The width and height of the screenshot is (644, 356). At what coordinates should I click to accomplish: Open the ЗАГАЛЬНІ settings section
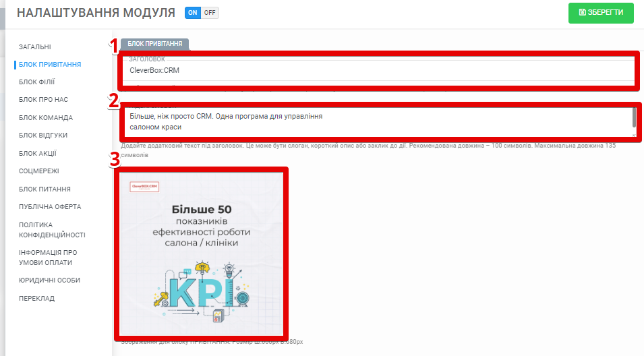(35, 47)
